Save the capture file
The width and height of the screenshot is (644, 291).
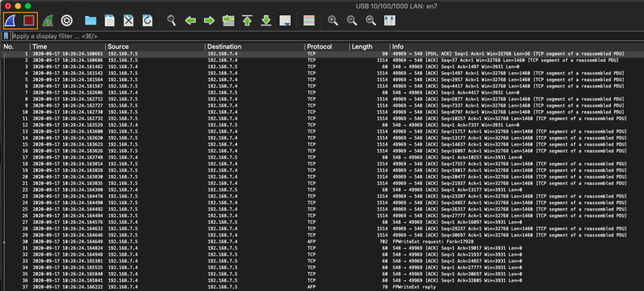click(109, 20)
